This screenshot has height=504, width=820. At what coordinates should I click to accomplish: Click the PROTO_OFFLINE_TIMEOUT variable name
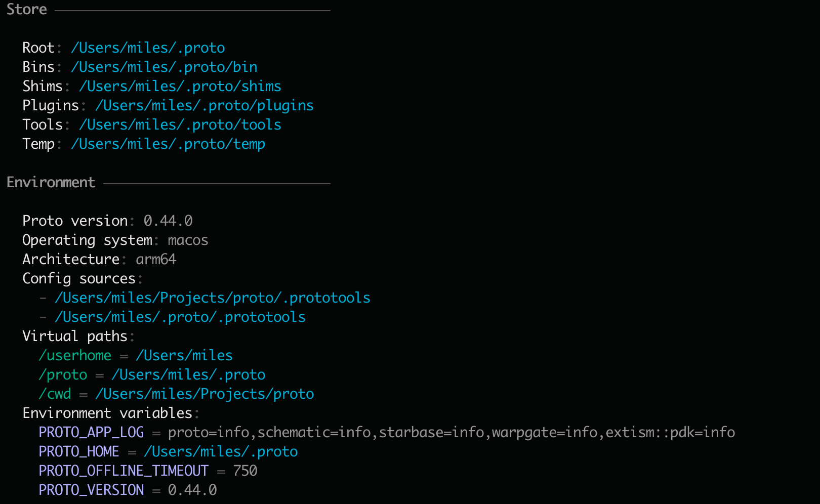tap(124, 471)
